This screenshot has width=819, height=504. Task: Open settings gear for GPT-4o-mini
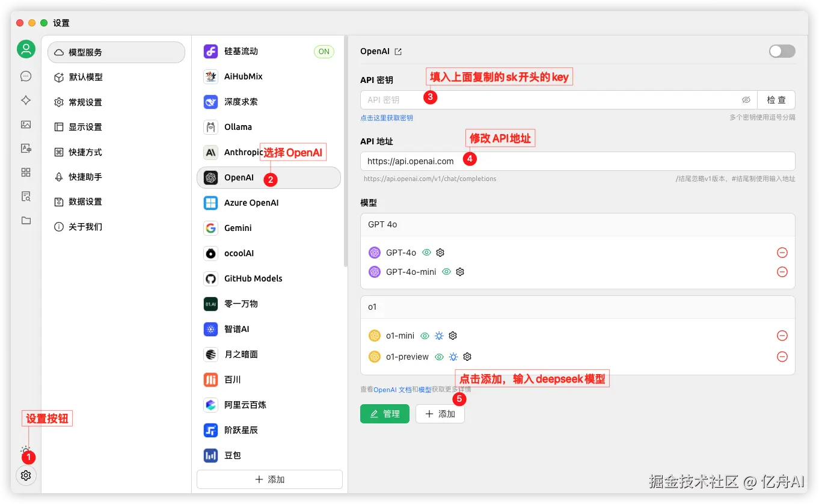(x=460, y=272)
